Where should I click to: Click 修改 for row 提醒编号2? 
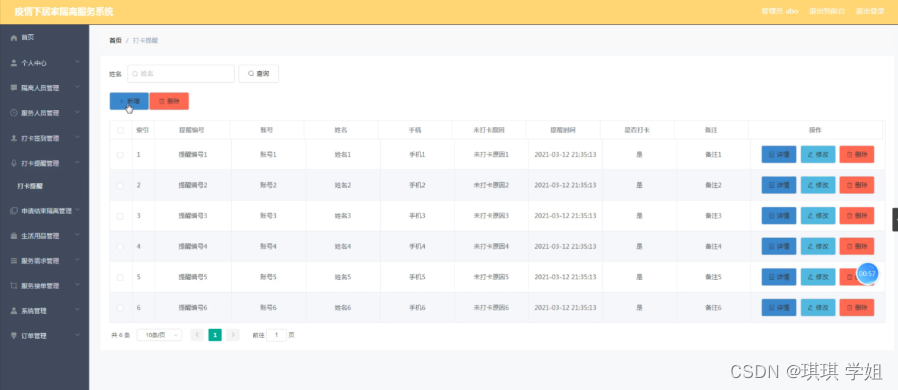pos(817,185)
